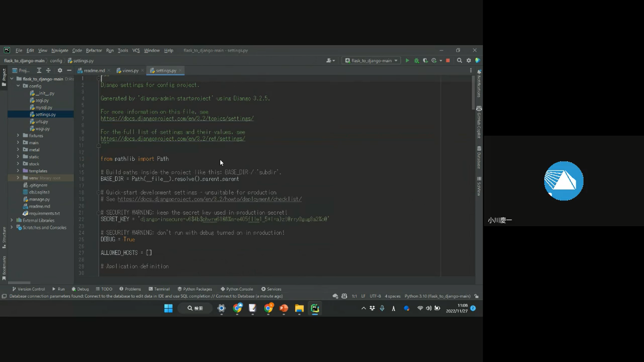The height and width of the screenshot is (362, 644).
Task: Expand the templates folder in project tree
Action: click(x=18, y=171)
